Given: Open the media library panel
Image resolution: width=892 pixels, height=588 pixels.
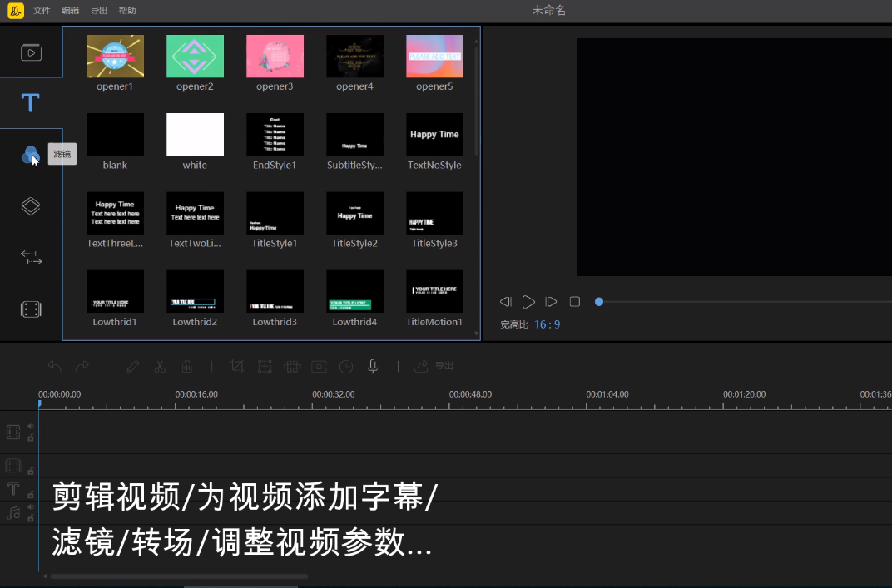Looking at the screenshot, I should (x=32, y=52).
